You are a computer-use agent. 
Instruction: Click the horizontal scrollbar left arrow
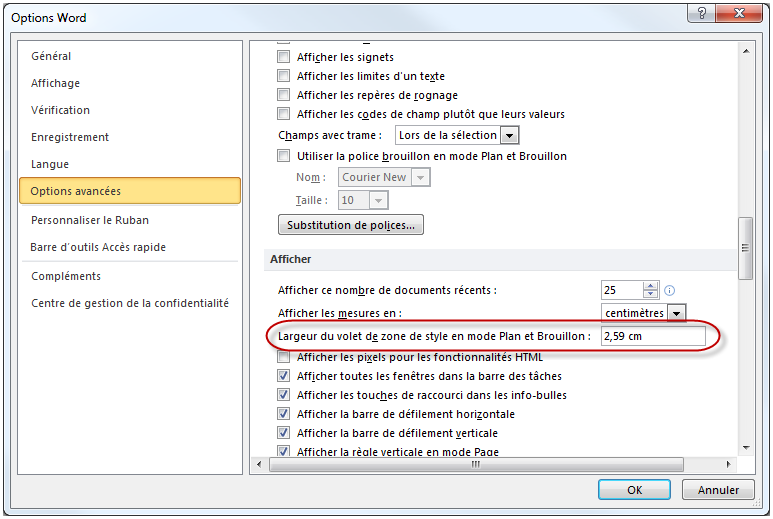point(259,464)
